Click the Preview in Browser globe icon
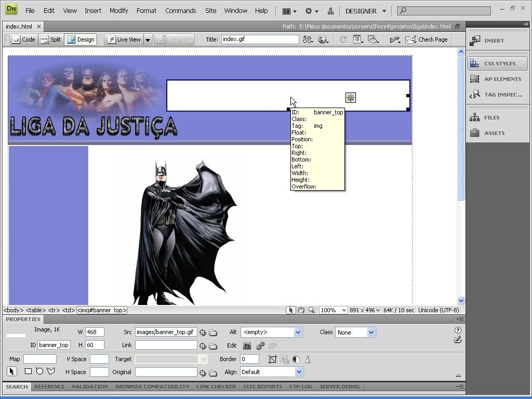 323,39
